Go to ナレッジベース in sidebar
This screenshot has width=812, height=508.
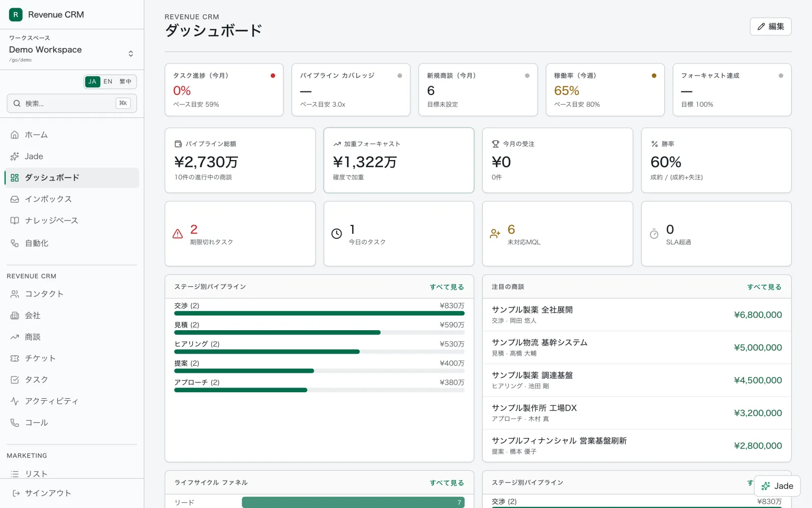(72, 220)
